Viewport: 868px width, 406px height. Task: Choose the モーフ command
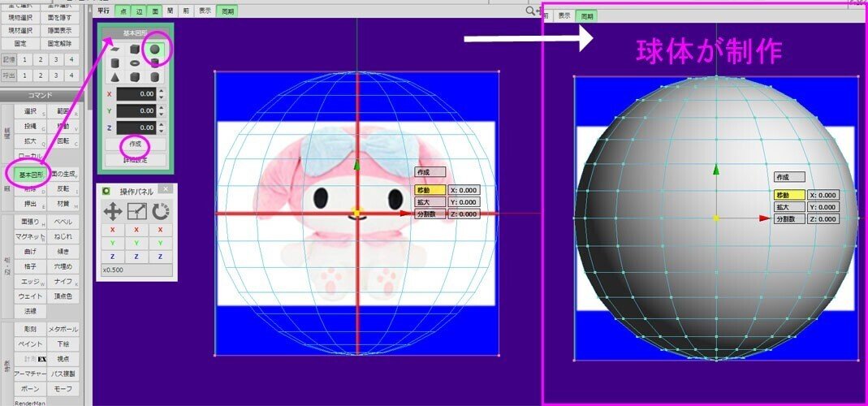click(x=63, y=389)
